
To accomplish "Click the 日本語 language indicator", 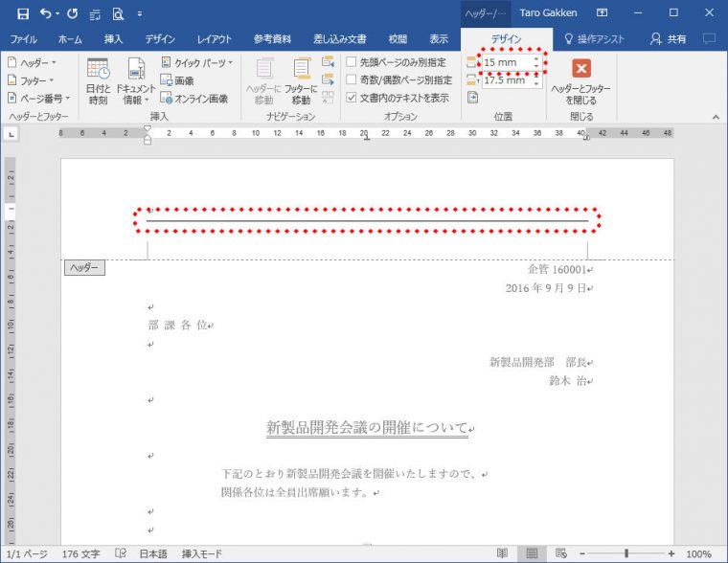I will point(153,553).
